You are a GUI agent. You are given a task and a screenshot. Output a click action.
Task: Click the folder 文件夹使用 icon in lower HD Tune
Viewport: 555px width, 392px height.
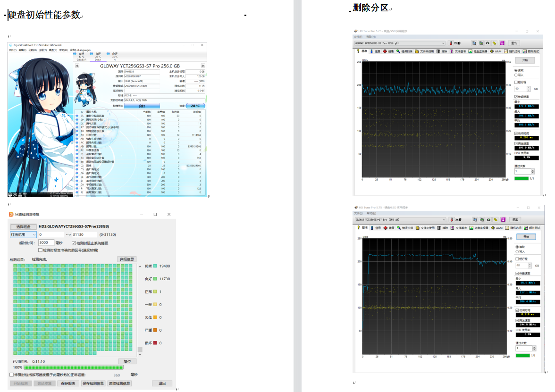click(x=418, y=228)
